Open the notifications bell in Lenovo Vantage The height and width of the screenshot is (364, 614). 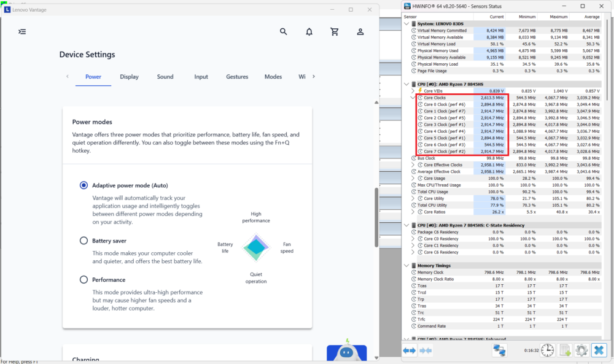pyautogui.click(x=309, y=32)
